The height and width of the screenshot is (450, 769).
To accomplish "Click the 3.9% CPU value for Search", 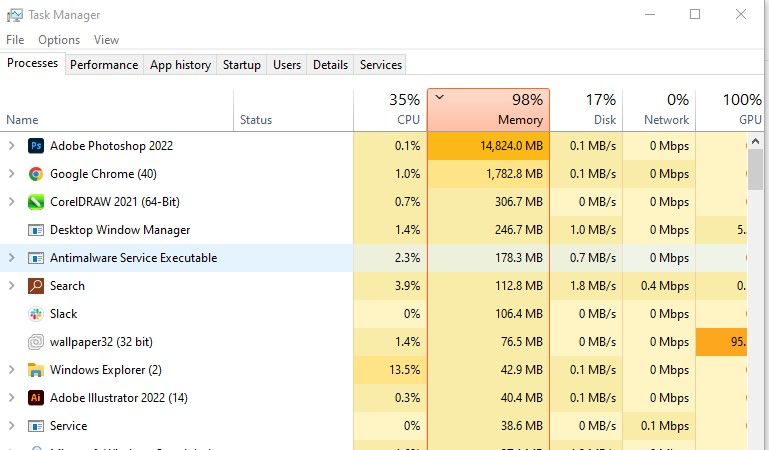I will (407, 286).
